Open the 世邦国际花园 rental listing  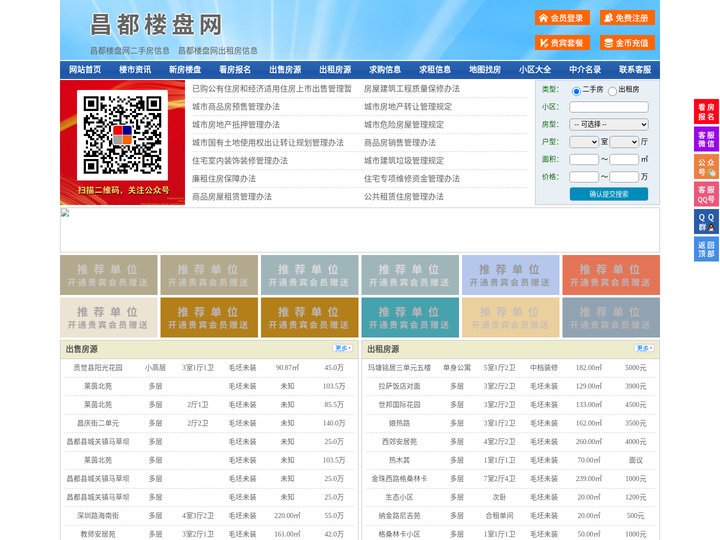point(399,405)
